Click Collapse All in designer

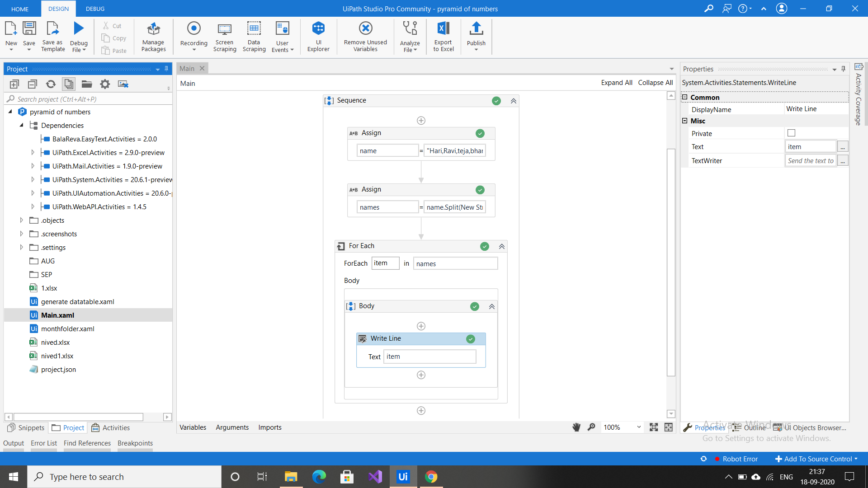[x=655, y=83]
